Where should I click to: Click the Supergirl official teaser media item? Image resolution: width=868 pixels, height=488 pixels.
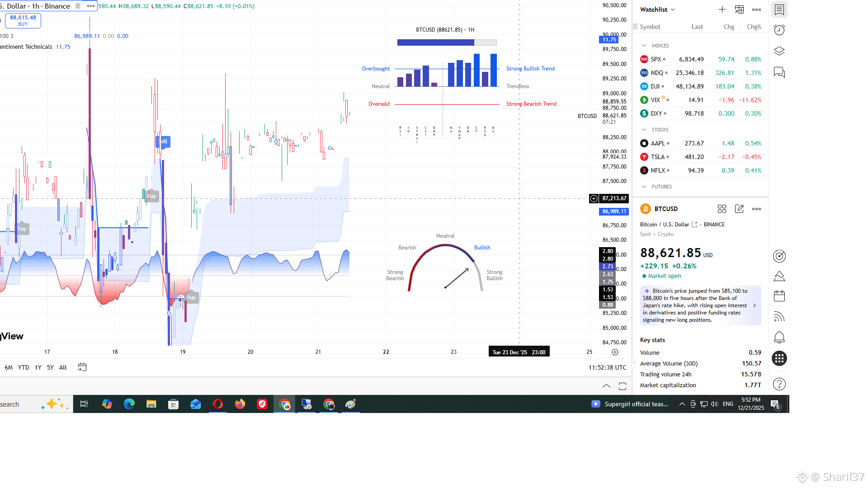pos(630,404)
